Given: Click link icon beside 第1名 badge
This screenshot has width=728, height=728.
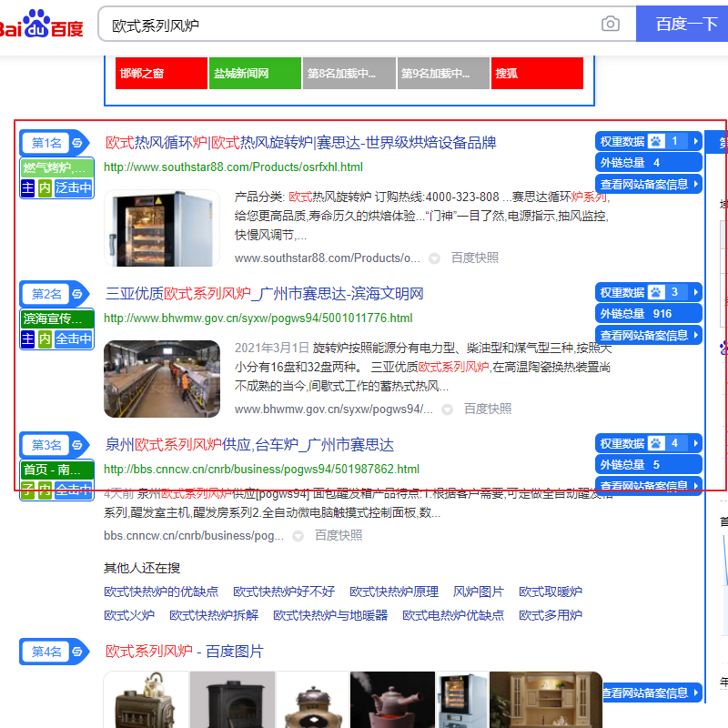Looking at the screenshot, I should point(77,143).
